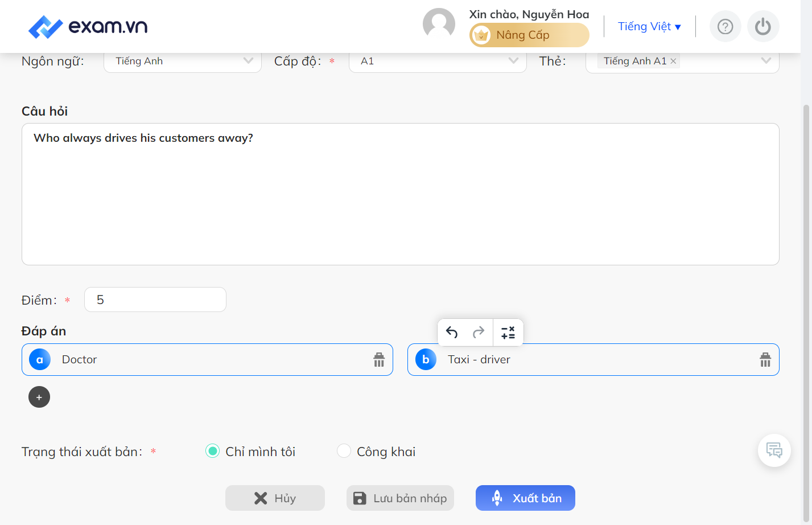The image size is (812, 525).
Task: Click the Nâng Cấp upgrade button
Action: click(529, 35)
